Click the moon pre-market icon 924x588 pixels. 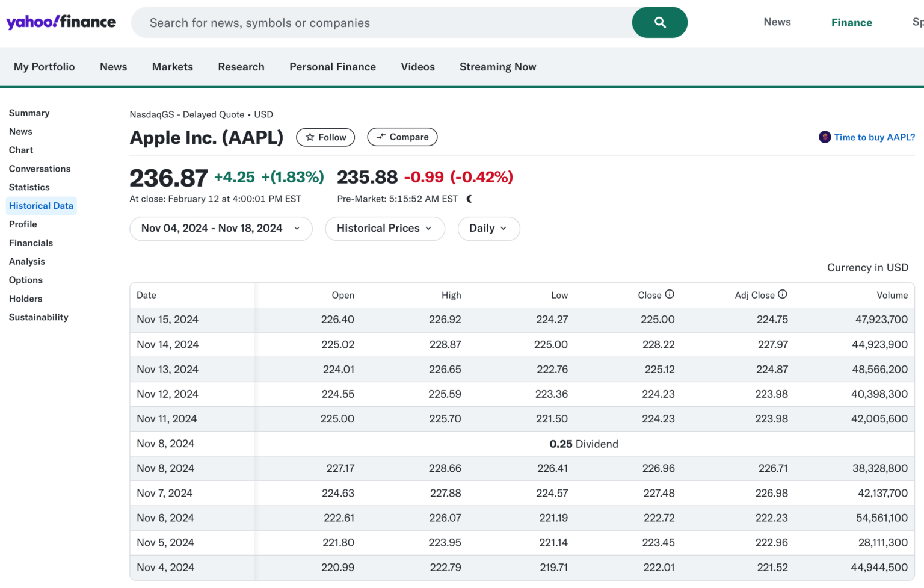(x=469, y=199)
